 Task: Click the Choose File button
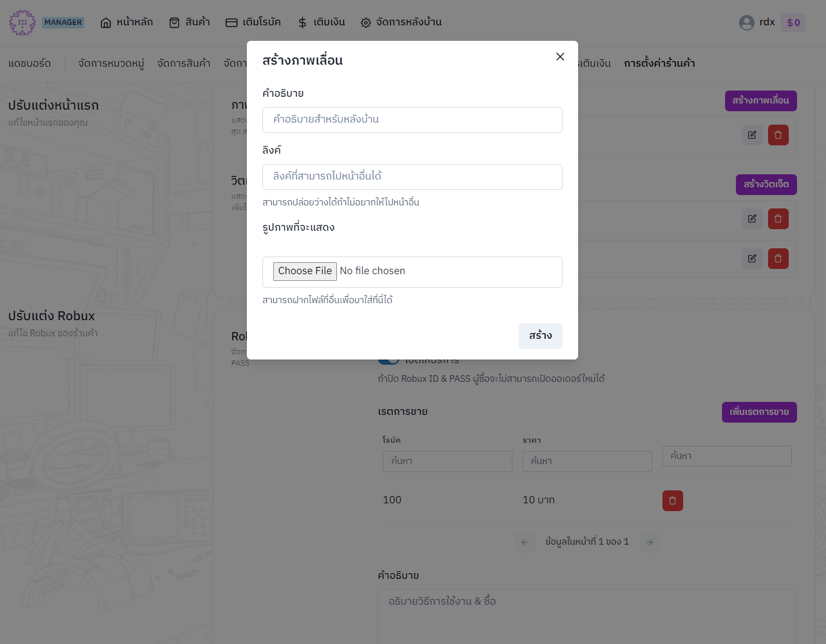click(x=305, y=271)
